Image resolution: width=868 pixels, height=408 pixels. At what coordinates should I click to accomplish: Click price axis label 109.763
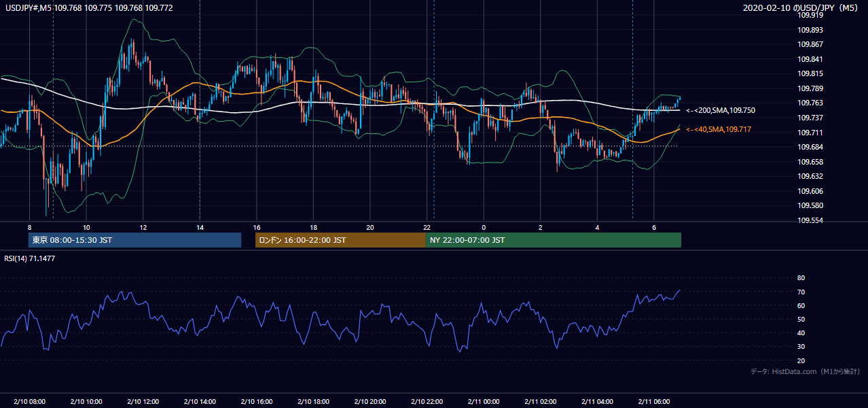(x=811, y=103)
